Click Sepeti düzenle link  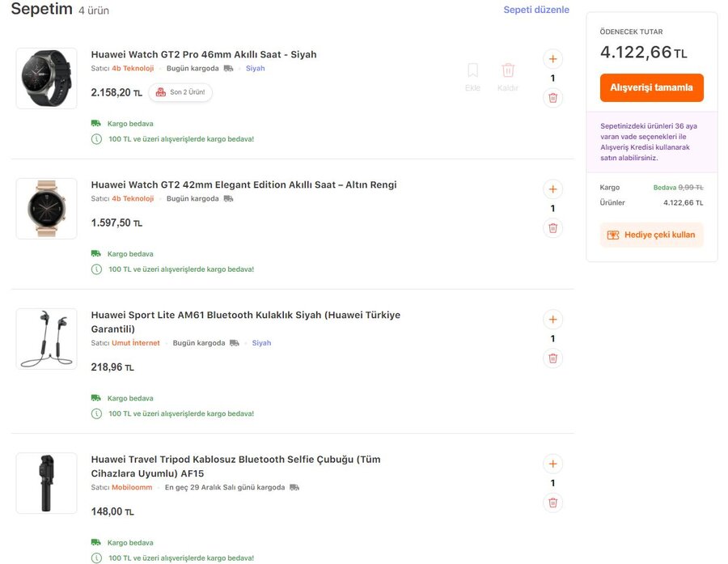(x=536, y=10)
